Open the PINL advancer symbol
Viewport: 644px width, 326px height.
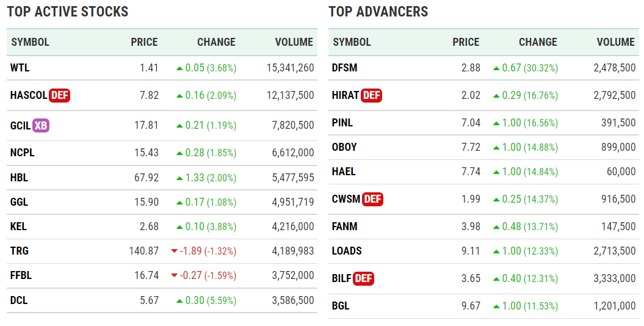[x=342, y=123]
